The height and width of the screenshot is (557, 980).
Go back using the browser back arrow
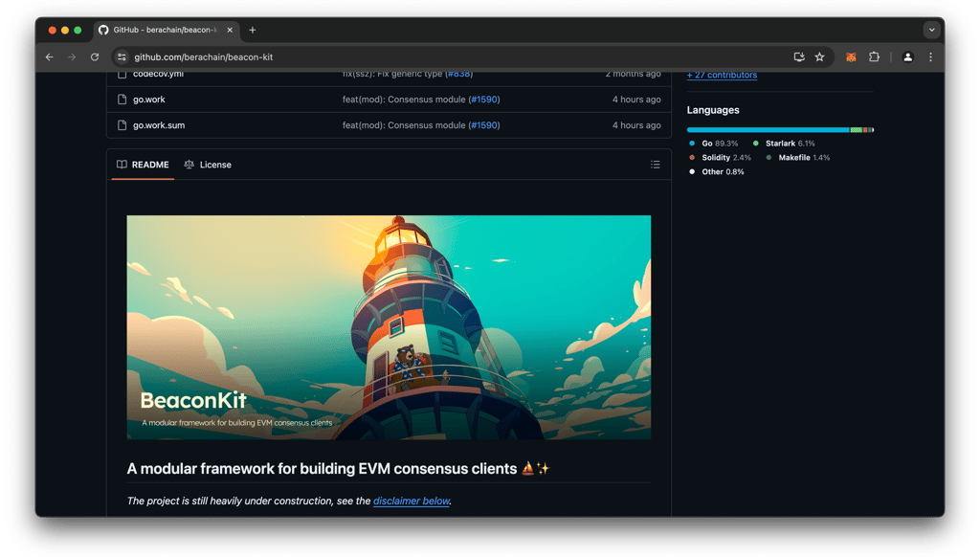[50, 56]
